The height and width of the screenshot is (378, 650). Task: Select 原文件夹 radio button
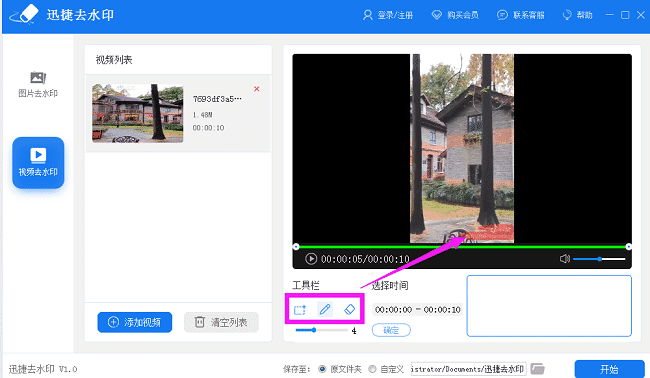point(322,369)
